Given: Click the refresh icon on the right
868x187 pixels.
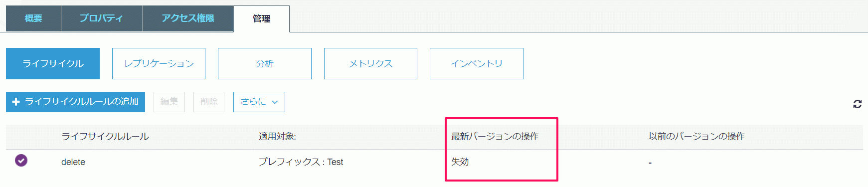Looking at the screenshot, I should coord(857,104).
